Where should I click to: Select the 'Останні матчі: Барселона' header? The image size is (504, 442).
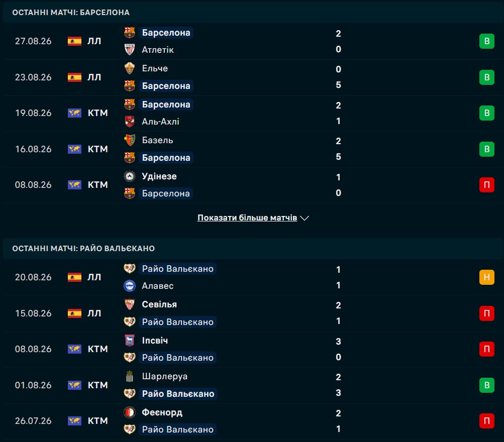coord(71,12)
